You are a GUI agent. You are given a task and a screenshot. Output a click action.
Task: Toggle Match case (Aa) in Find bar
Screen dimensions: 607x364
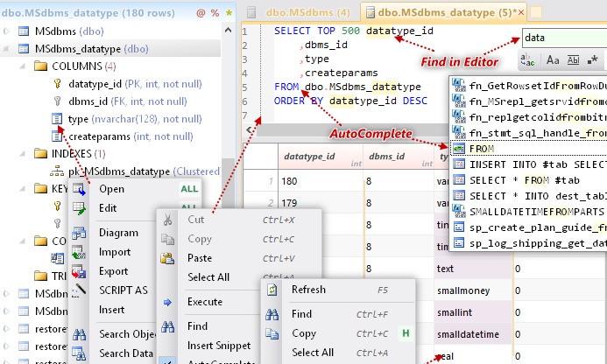pyautogui.click(x=553, y=60)
